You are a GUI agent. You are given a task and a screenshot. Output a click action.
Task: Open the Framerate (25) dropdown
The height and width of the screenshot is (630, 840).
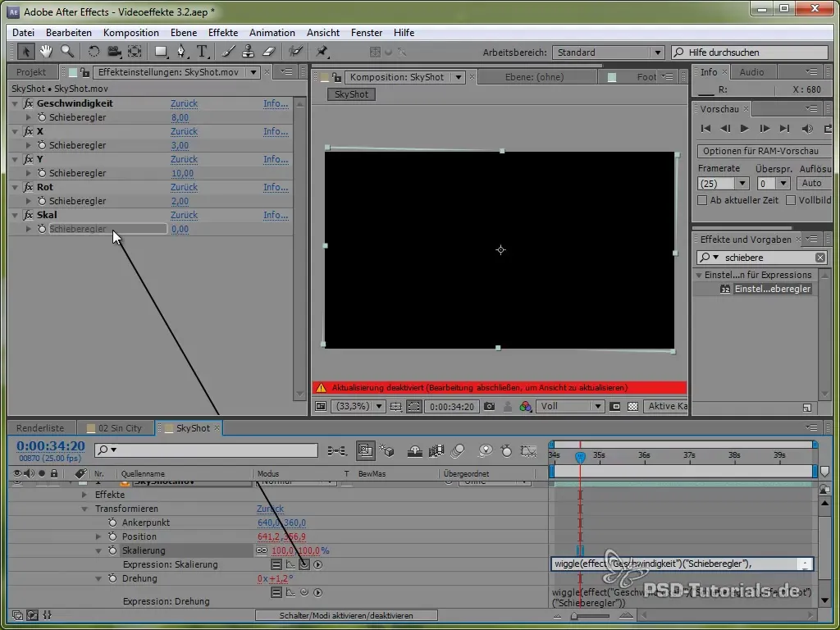tap(724, 183)
